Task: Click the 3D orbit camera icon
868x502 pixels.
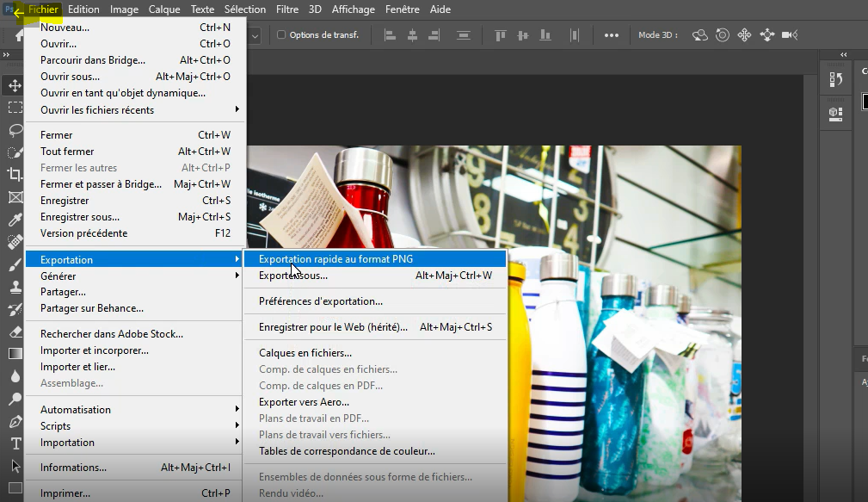Action: [700, 35]
